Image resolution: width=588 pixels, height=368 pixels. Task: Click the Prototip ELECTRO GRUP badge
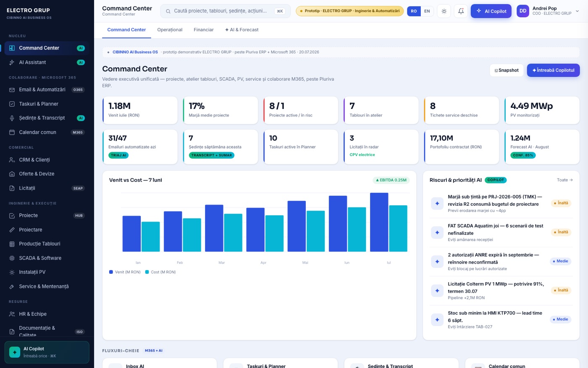349,11
